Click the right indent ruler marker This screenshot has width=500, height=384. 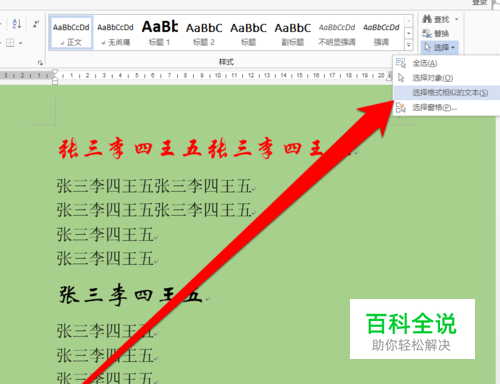tap(389, 77)
